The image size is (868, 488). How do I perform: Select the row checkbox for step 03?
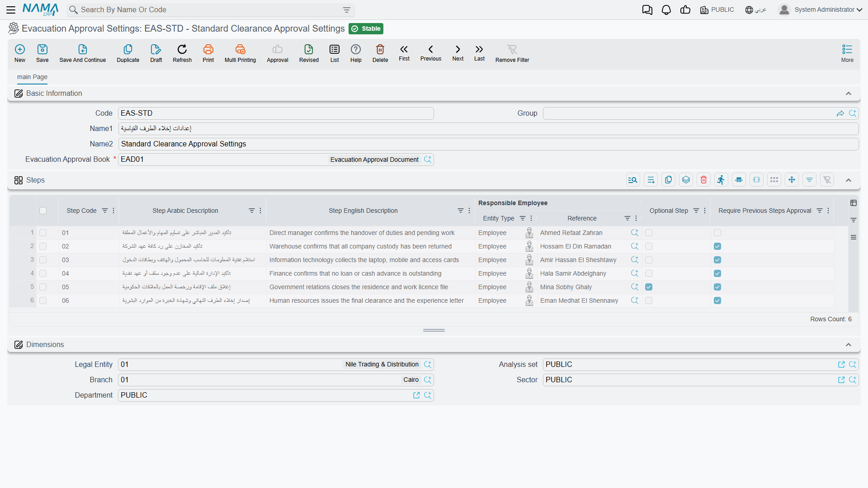click(x=43, y=260)
